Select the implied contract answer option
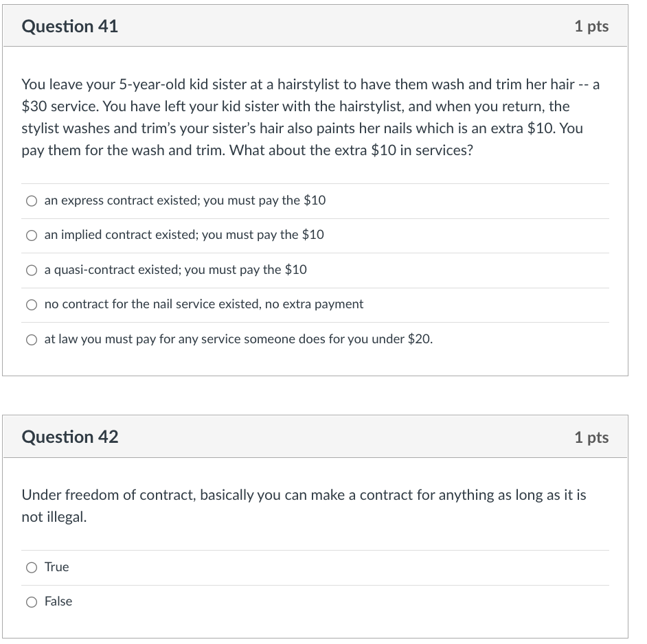Image resolution: width=647 pixels, height=644 pixels. 32,235
